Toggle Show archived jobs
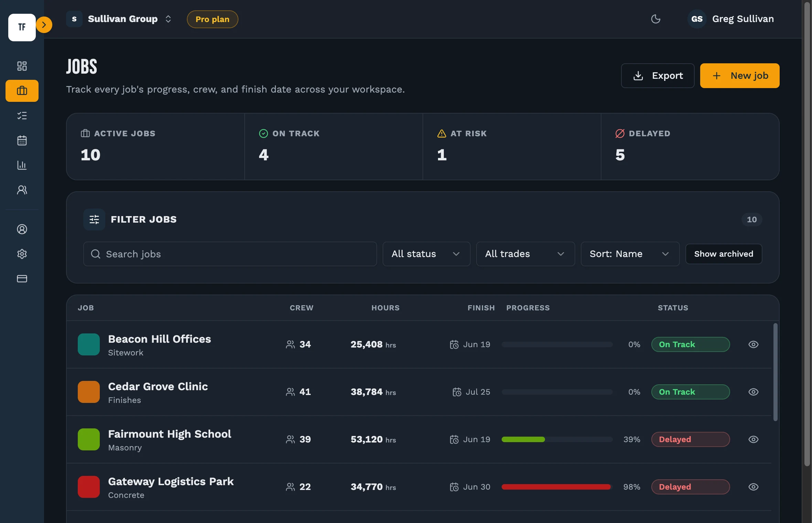Viewport: 812px width, 523px height. 724,254
